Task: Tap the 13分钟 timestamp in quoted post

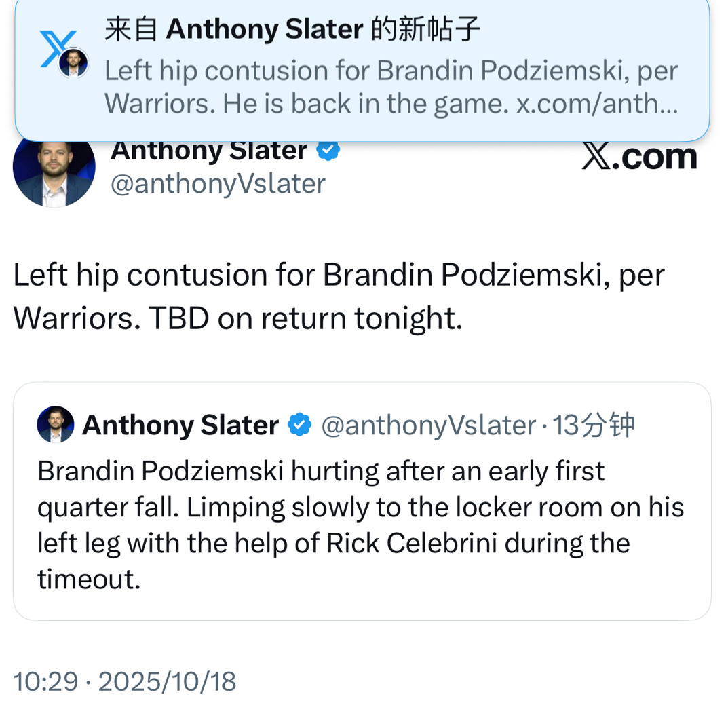Action: [x=594, y=425]
